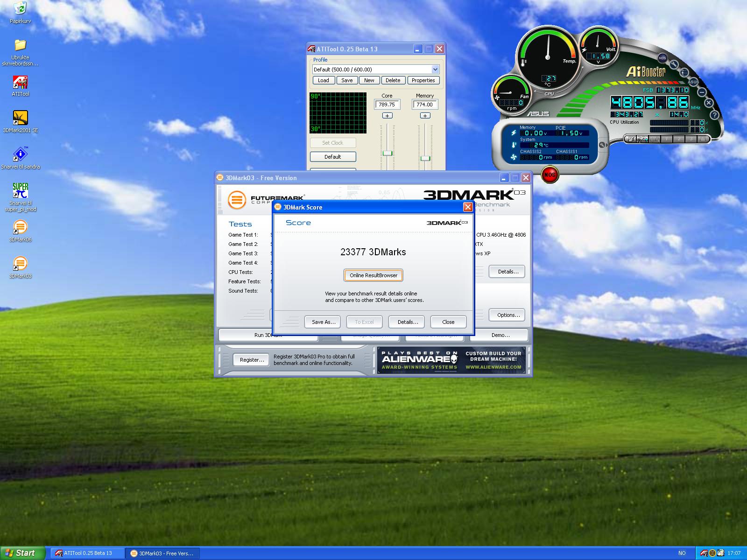Click the Memory clock slider handle
747x560 pixels.
pyautogui.click(x=425, y=158)
